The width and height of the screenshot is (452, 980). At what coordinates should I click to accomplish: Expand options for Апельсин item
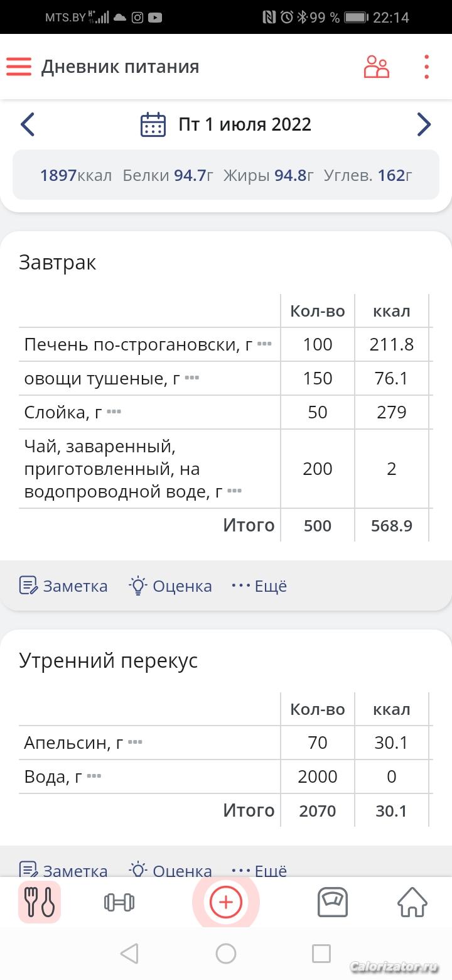(135, 743)
